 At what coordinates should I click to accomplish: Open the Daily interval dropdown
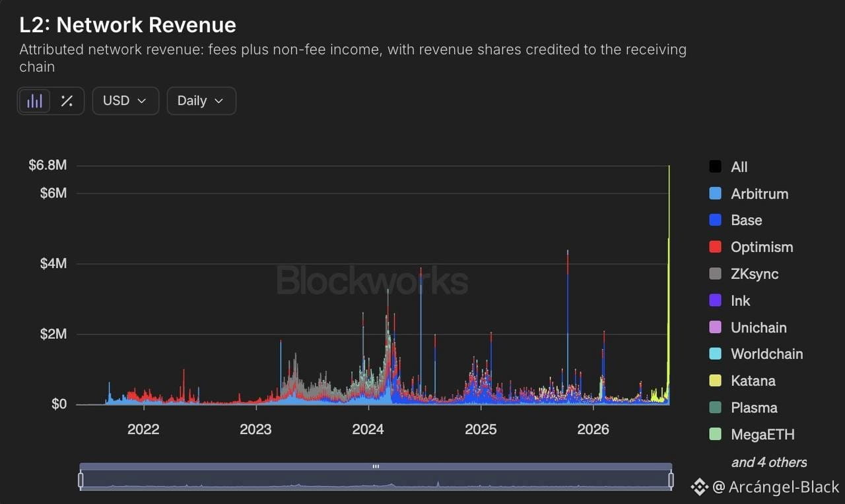click(x=201, y=101)
